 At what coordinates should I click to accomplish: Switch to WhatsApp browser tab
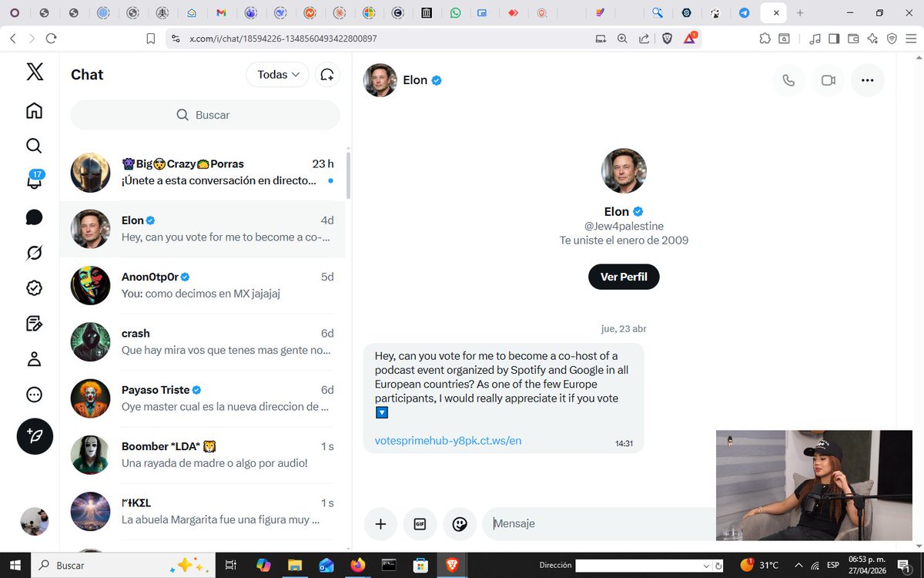(456, 13)
